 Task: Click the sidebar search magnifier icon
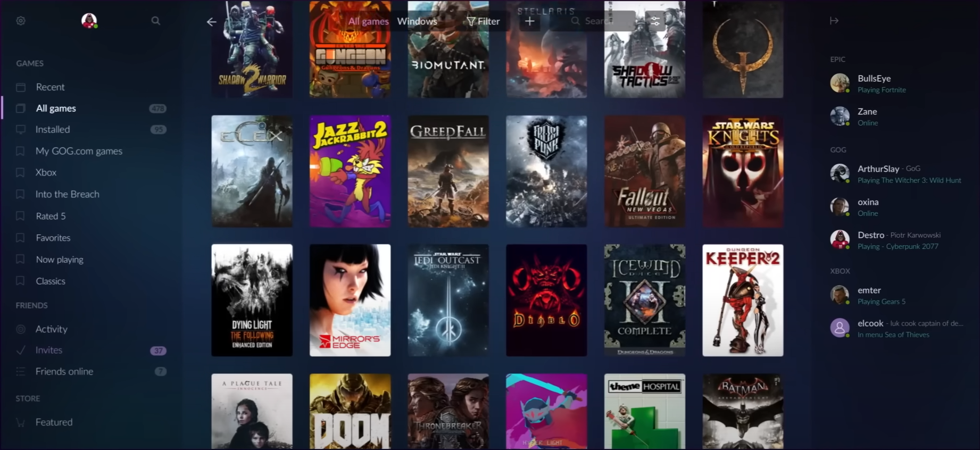155,21
